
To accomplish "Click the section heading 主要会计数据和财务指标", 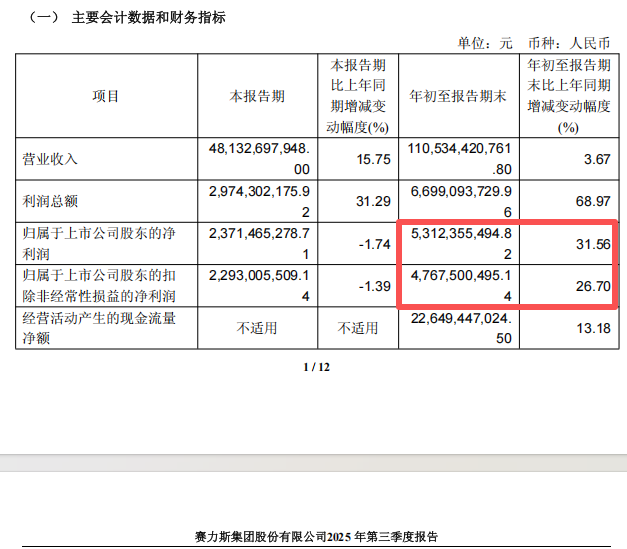I will 148,18.
